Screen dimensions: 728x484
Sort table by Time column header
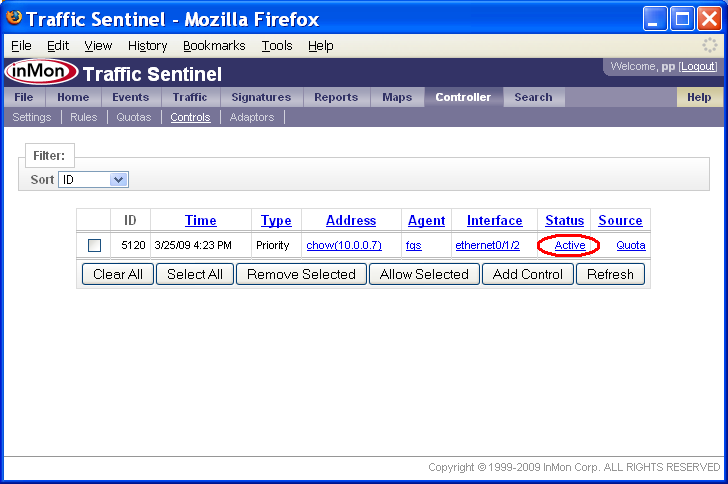[x=201, y=220]
